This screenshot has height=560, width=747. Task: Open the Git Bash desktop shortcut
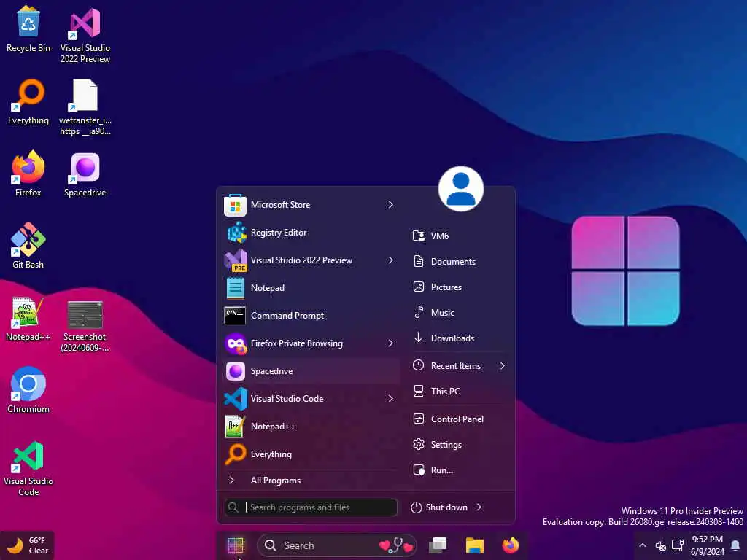28,246
